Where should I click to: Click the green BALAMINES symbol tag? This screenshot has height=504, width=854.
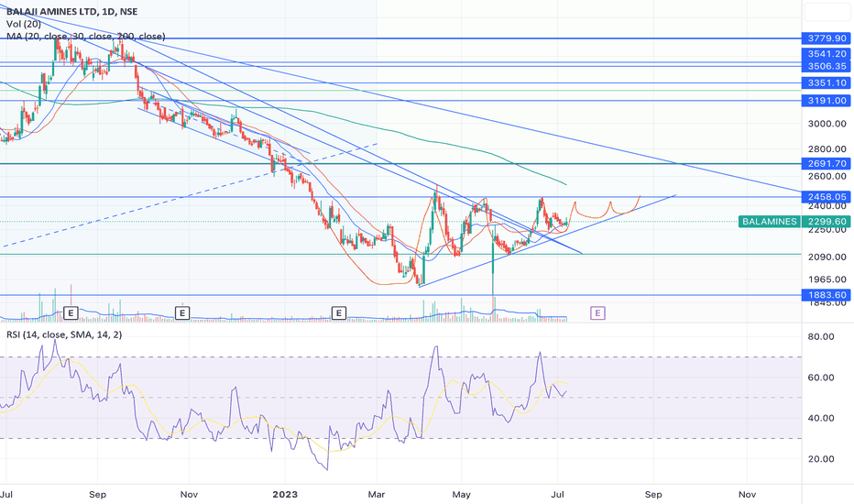pyautogui.click(x=769, y=221)
